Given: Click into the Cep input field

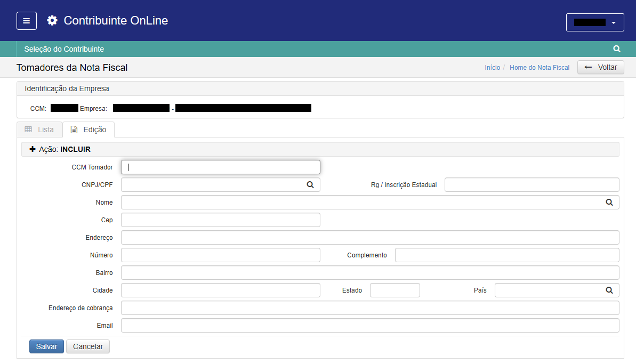Looking at the screenshot, I should pos(220,220).
